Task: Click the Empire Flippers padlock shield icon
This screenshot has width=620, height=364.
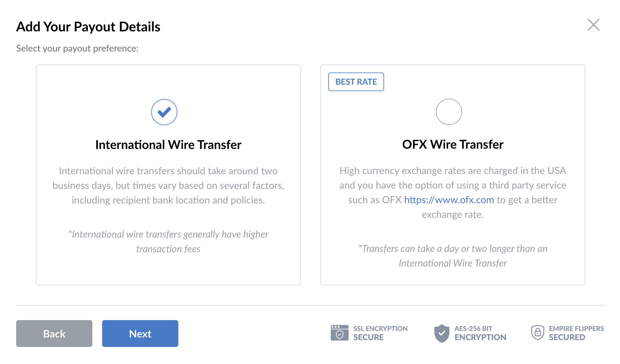Action: click(x=538, y=333)
